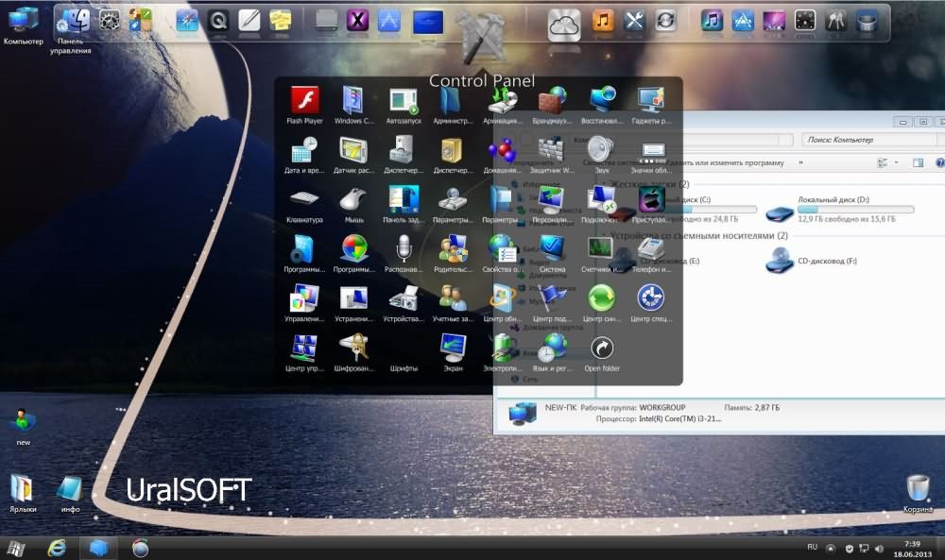Viewport: 945px width, 560px height.
Task: Open the Брандмауэр firewall icon
Action: click(x=552, y=101)
